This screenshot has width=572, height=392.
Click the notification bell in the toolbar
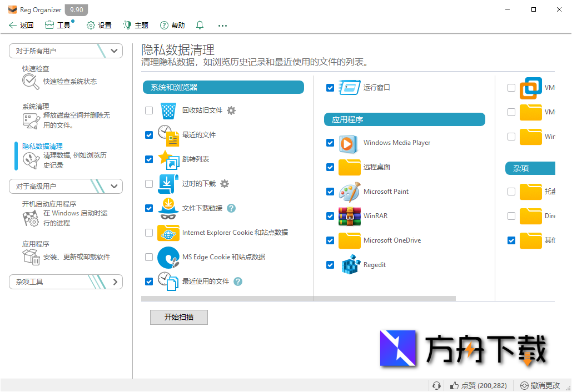coord(198,25)
